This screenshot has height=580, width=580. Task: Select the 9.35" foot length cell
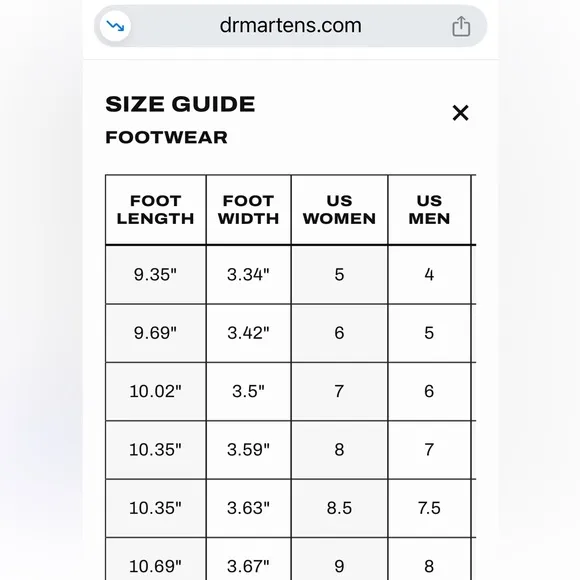pyautogui.click(x=156, y=274)
